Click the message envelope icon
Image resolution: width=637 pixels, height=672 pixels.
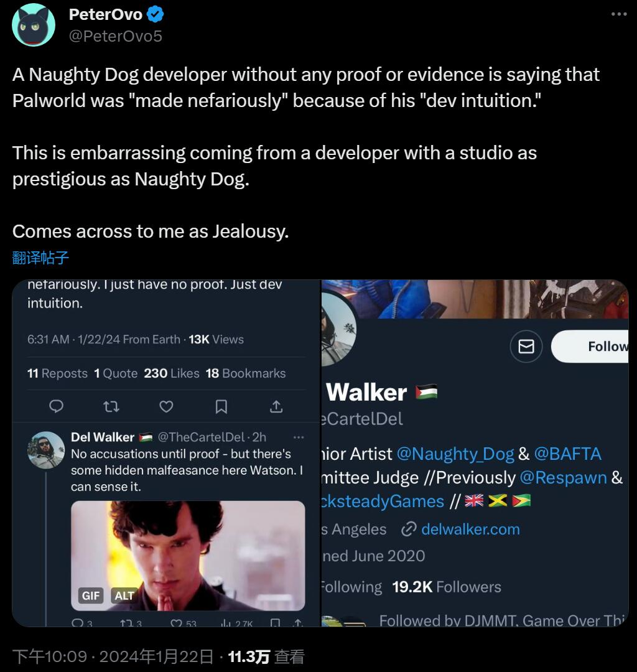coord(526,347)
